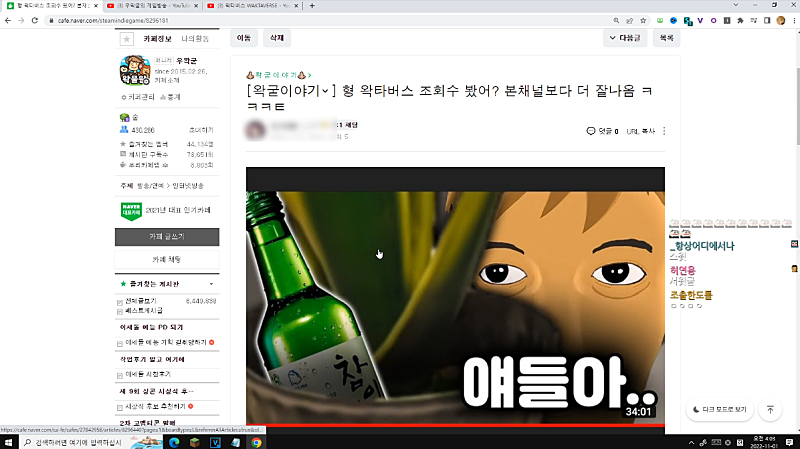Open the 왁굳이야기 board link above title
Screen dimensions: 800x449
[x=279, y=75]
